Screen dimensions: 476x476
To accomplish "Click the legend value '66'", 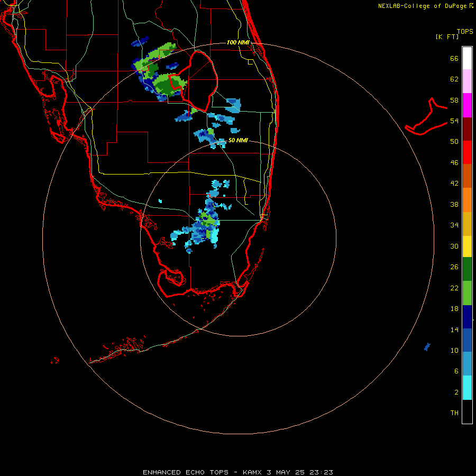I will pos(454,58).
